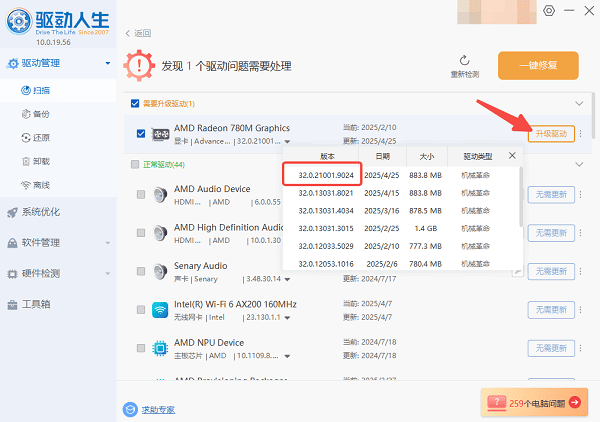
Task: Collapse the 需要升级驱动 section chevron
Action: point(577,103)
